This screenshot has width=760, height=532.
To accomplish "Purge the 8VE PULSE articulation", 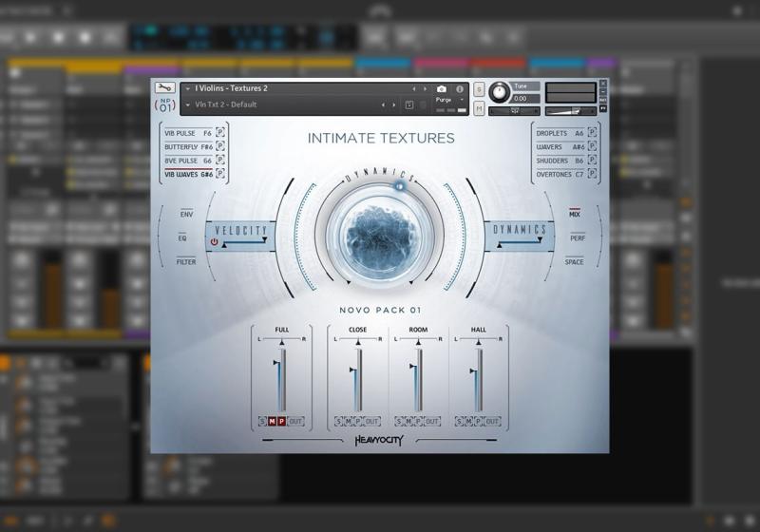I will (x=220, y=160).
